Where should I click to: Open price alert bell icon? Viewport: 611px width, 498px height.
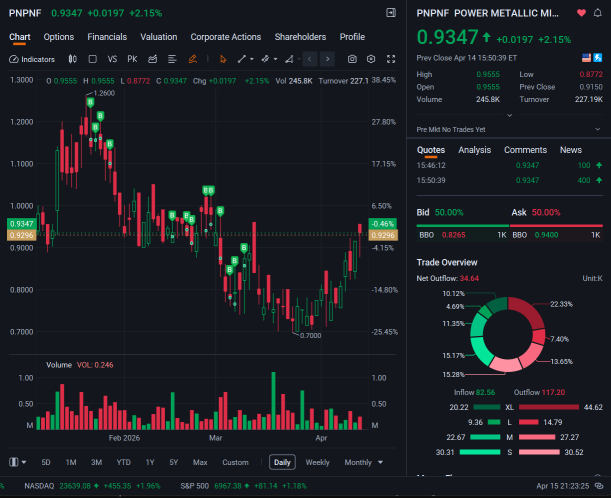point(597,13)
